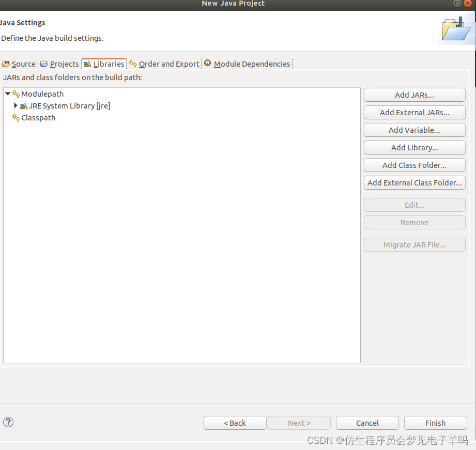Click the disabled Remove button
This screenshot has height=450, width=476.
pos(414,223)
